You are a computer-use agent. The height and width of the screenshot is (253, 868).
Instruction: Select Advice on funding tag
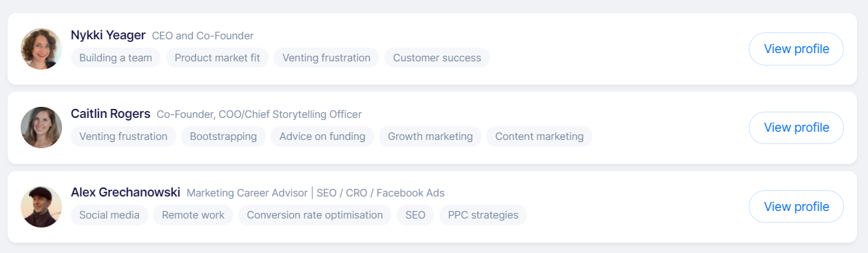322,136
